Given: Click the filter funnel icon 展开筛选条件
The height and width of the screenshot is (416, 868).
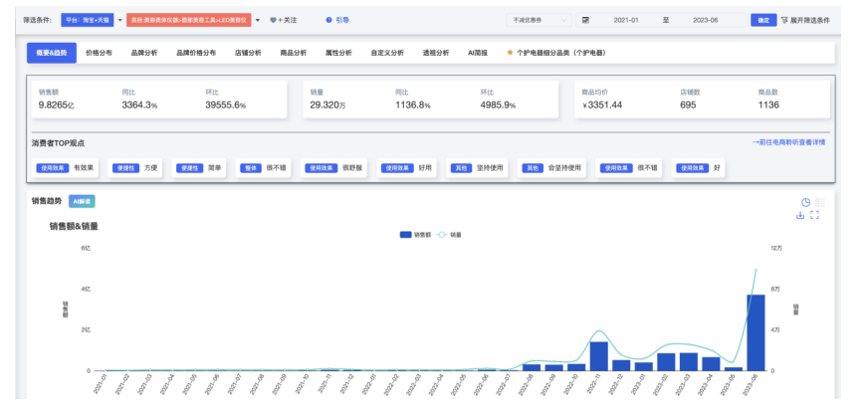Looking at the screenshot, I should click(x=784, y=20).
